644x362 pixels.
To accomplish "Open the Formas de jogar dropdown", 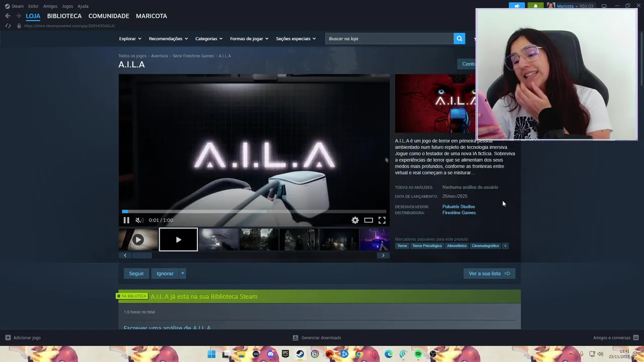I will click(x=250, y=39).
